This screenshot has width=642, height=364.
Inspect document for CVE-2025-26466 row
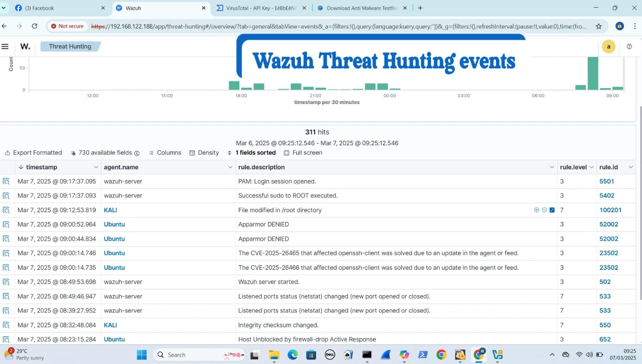[6, 267]
